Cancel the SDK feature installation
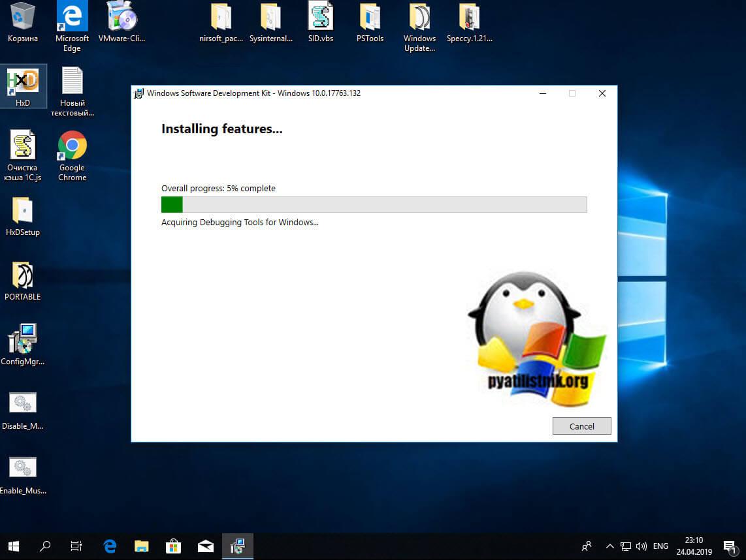The height and width of the screenshot is (560, 746). 581,426
